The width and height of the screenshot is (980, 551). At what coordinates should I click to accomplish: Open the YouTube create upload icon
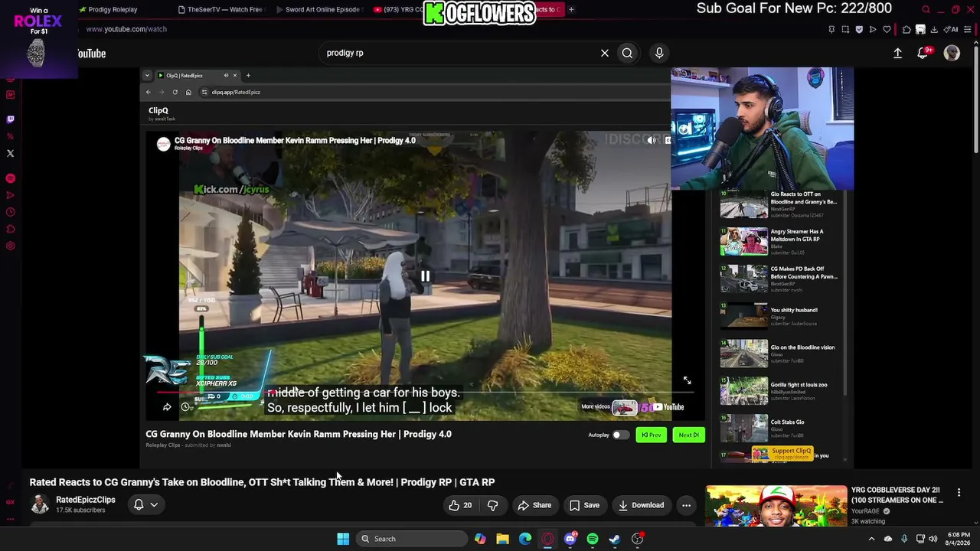[x=897, y=53]
